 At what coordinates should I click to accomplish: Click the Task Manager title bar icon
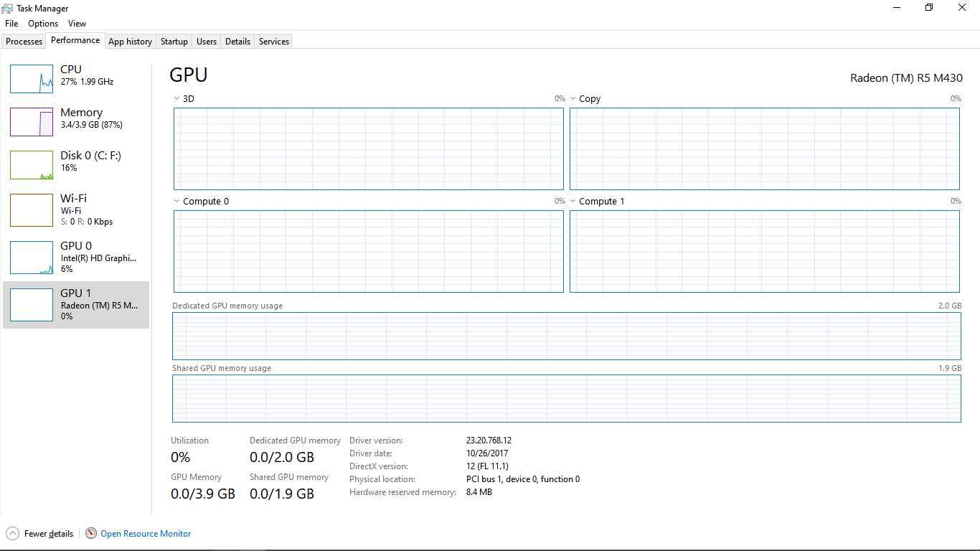point(7,8)
